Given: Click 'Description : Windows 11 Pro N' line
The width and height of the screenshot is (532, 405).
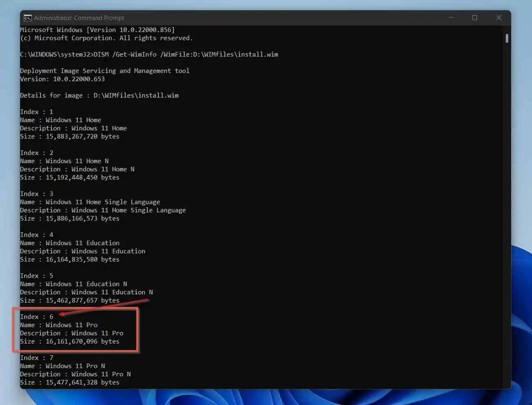Looking at the screenshot, I should (x=75, y=374).
